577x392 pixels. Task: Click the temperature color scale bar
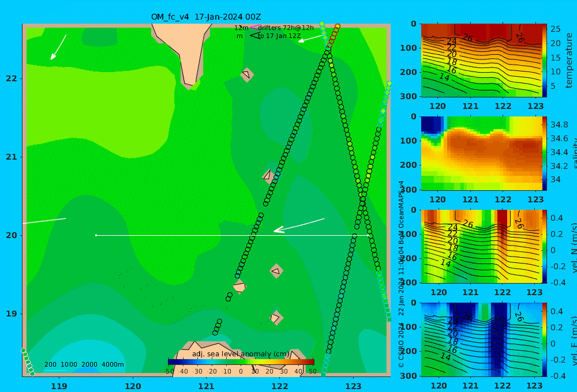[545, 61]
